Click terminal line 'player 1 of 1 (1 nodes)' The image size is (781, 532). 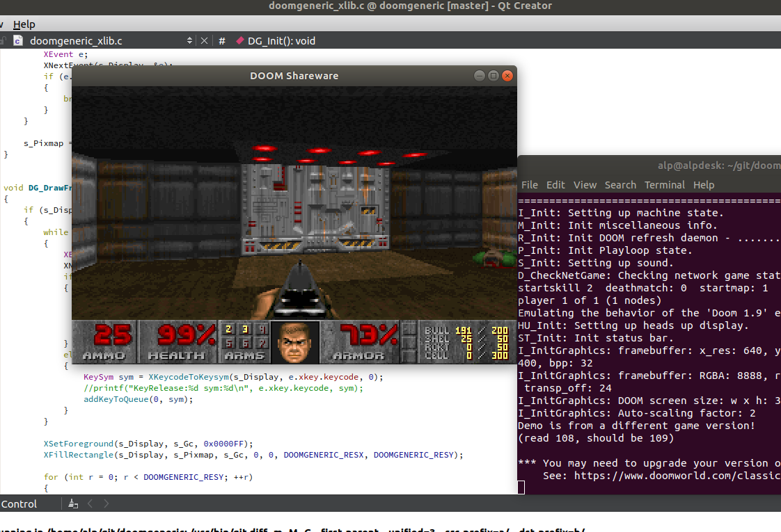[590, 300]
